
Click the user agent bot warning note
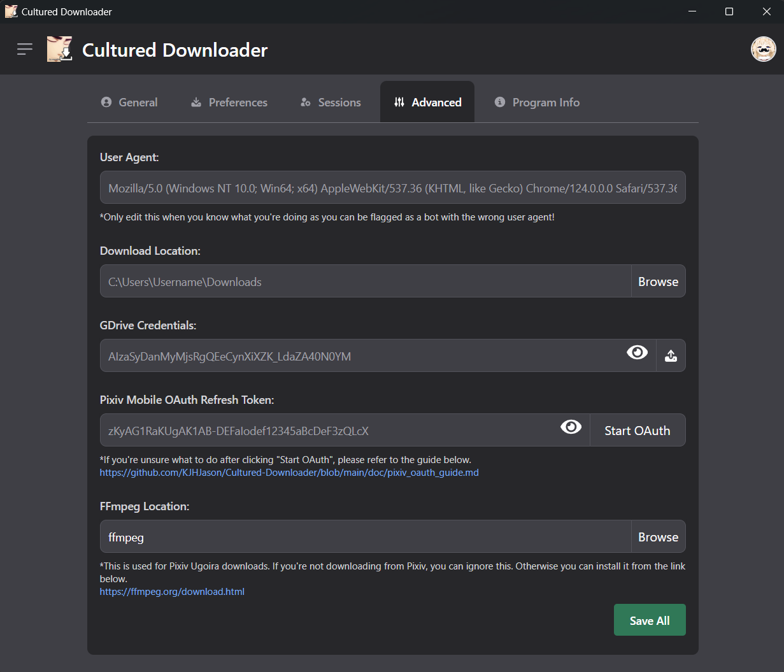pos(327,217)
